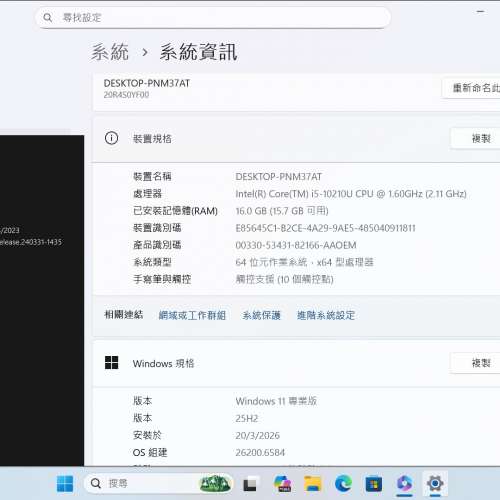This screenshot has width=500, height=500.
Task: Open Microsoft Store from taskbar
Action: pyautogui.click(x=374, y=484)
